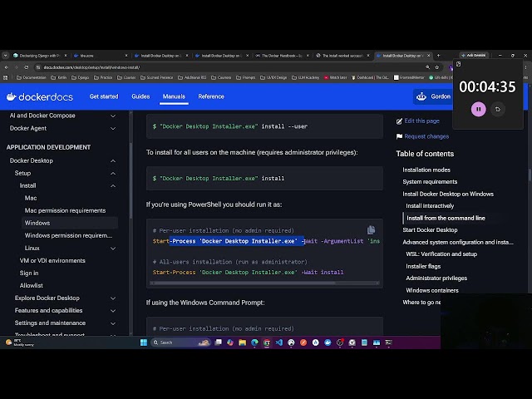Open Gordon AI assistant

(x=433, y=96)
